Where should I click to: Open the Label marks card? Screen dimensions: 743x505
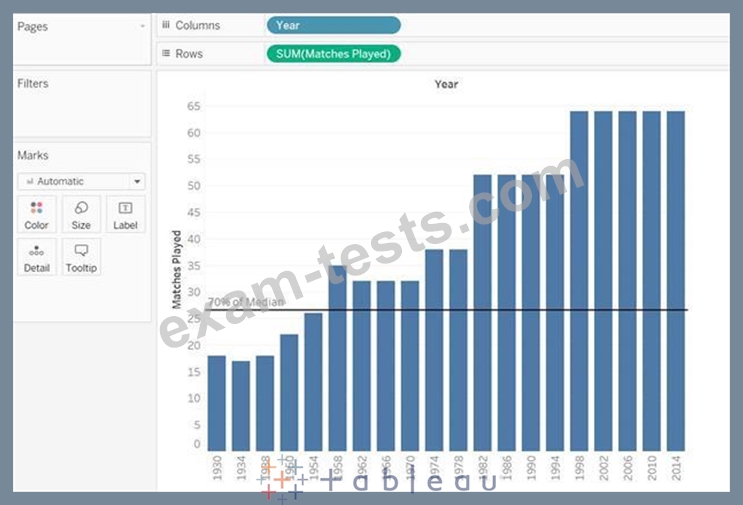125,214
